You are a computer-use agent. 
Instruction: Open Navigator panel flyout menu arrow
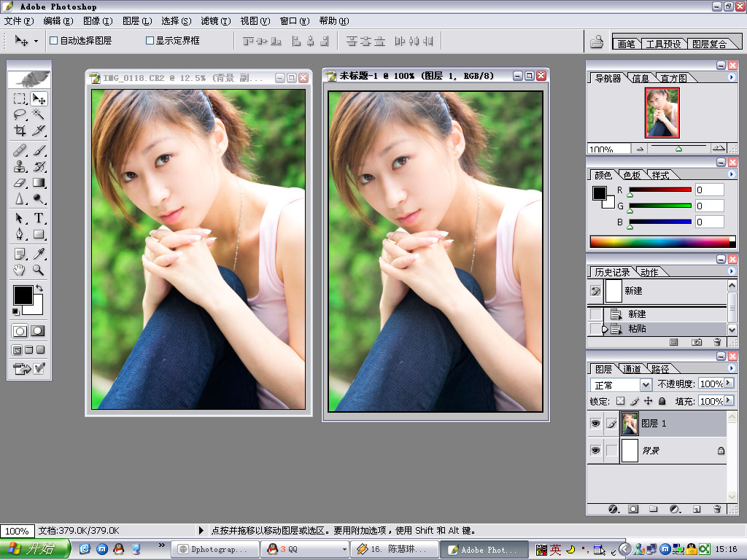[x=731, y=77]
